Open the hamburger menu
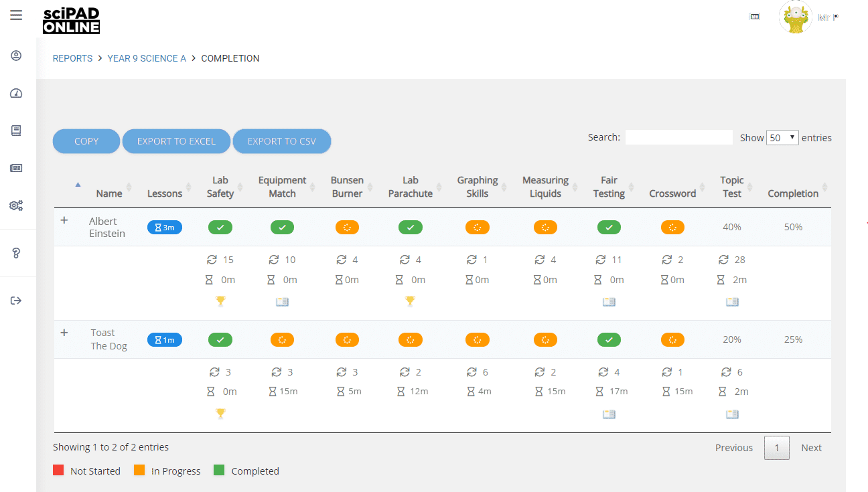The height and width of the screenshot is (492, 868). point(16,15)
